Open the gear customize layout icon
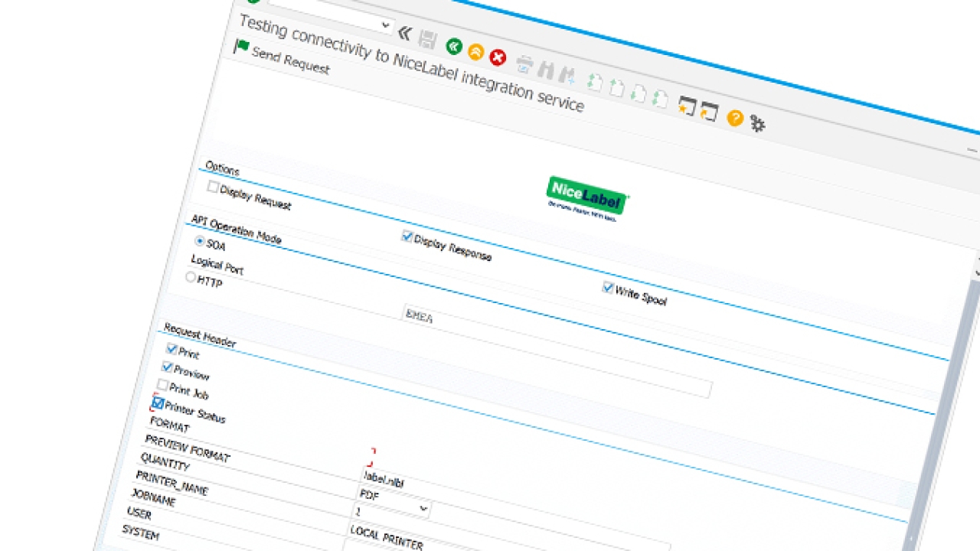 coord(757,123)
